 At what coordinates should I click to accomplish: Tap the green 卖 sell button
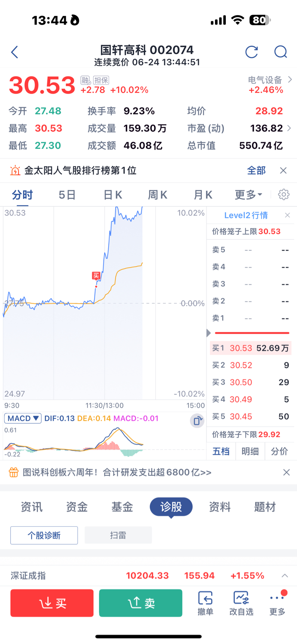point(141,603)
